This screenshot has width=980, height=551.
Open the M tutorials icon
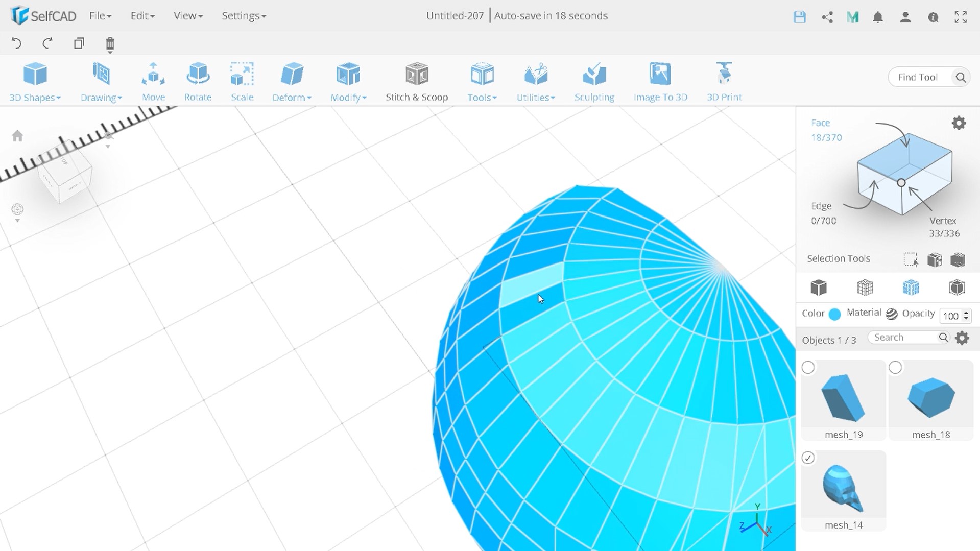tap(852, 17)
